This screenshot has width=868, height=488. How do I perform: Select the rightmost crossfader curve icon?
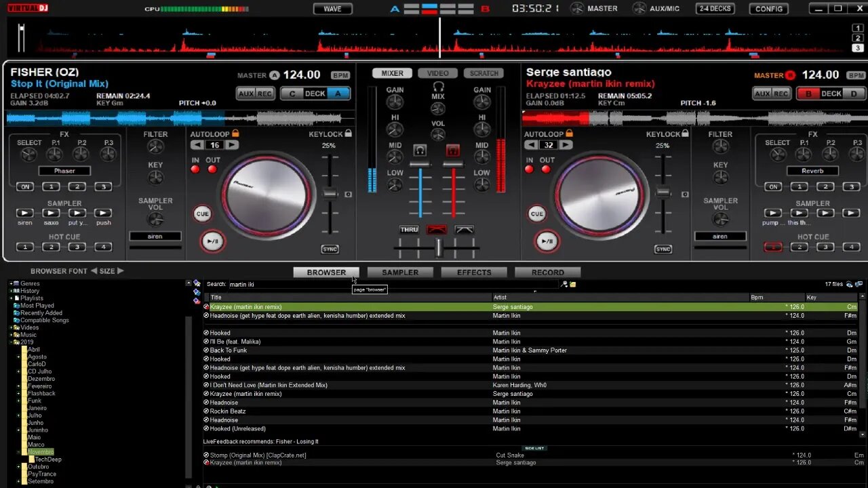(465, 230)
